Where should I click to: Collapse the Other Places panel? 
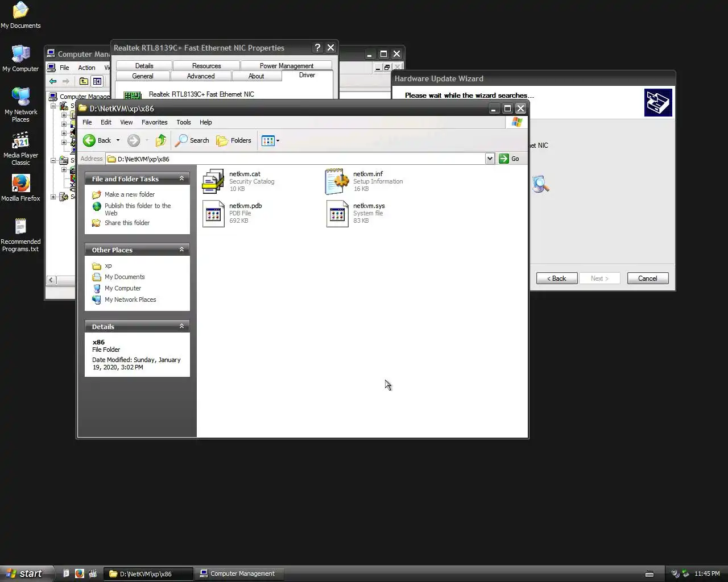(181, 250)
